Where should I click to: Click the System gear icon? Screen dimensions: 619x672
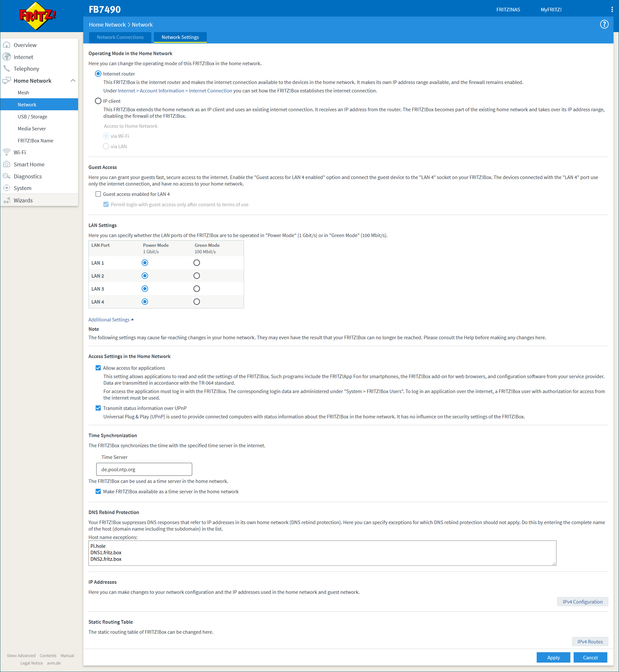pos(7,188)
